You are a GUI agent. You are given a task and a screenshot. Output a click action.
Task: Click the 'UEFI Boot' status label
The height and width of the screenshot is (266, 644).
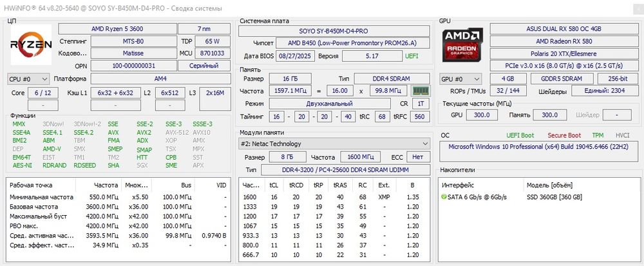pyautogui.click(x=520, y=135)
